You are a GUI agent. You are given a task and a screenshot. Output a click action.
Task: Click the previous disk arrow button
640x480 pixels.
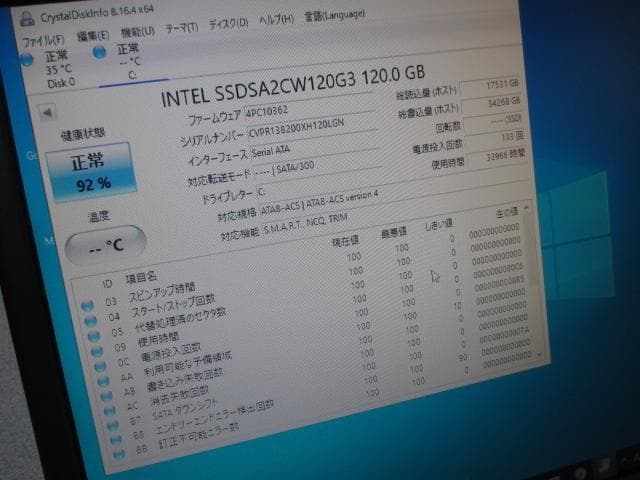(x=47, y=113)
